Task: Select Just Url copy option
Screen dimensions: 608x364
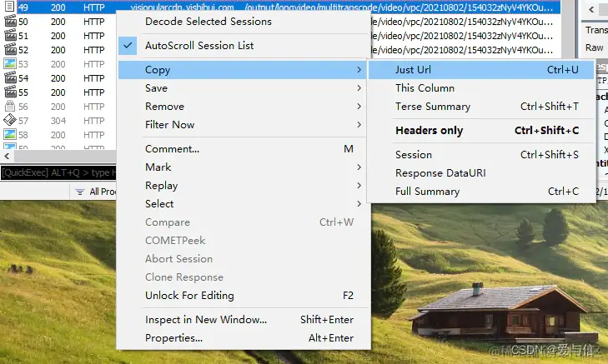Action: (481, 70)
